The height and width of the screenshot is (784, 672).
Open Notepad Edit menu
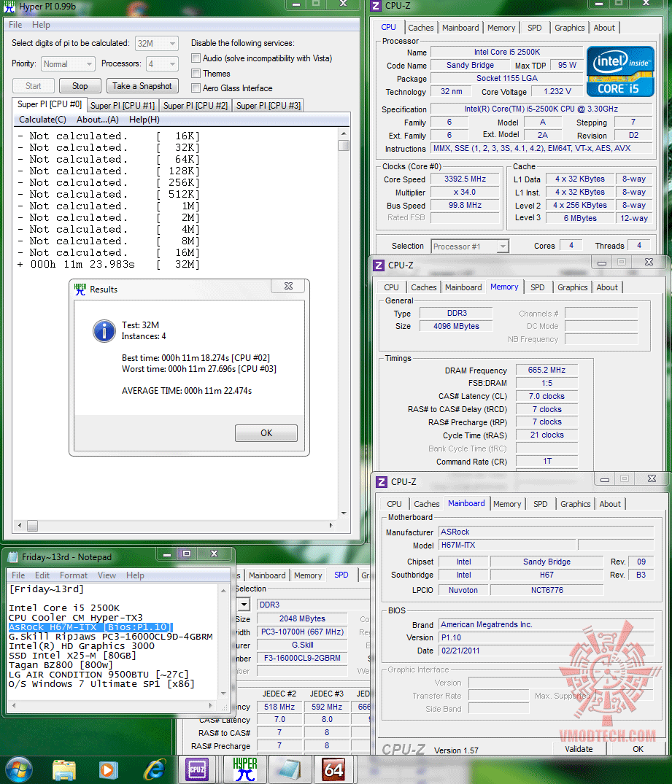pyautogui.click(x=42, y=575)
